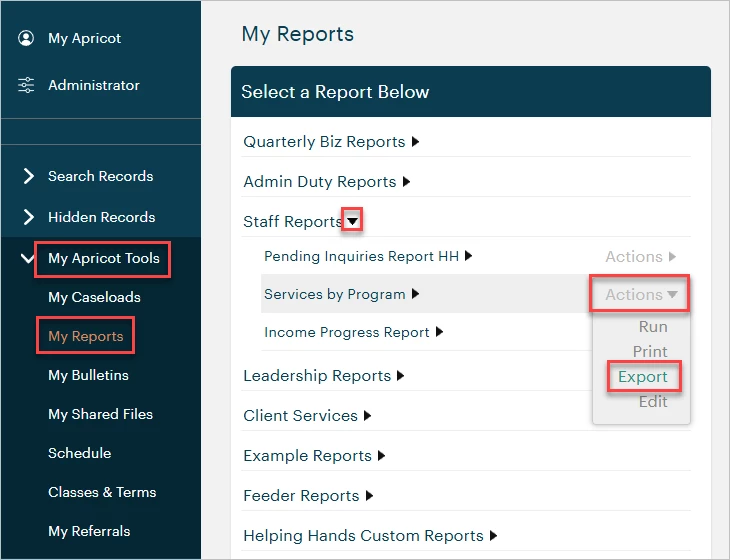Choose Print from Actions menu
730x560 pixels.
click(650, 351)
